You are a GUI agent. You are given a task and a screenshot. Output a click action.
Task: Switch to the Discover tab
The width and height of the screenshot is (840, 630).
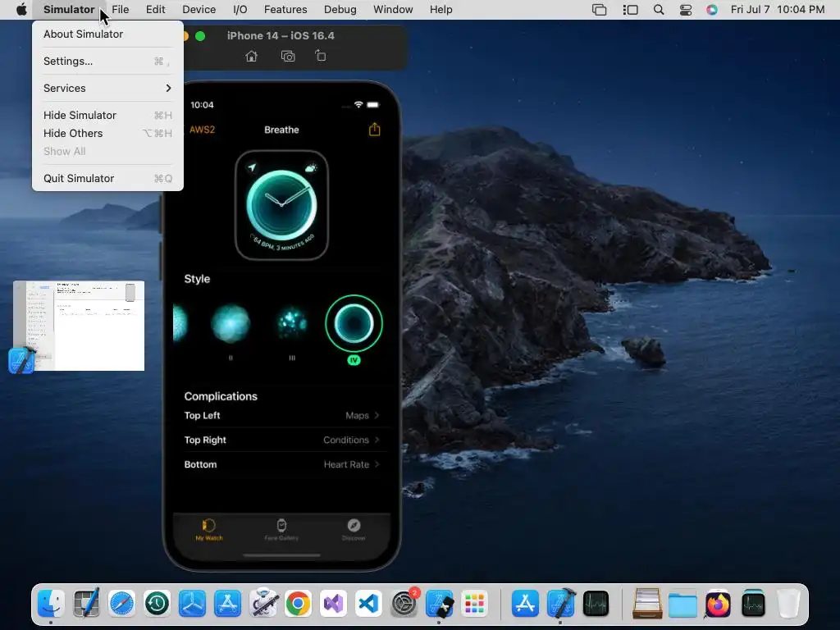(x=354, y=530)
